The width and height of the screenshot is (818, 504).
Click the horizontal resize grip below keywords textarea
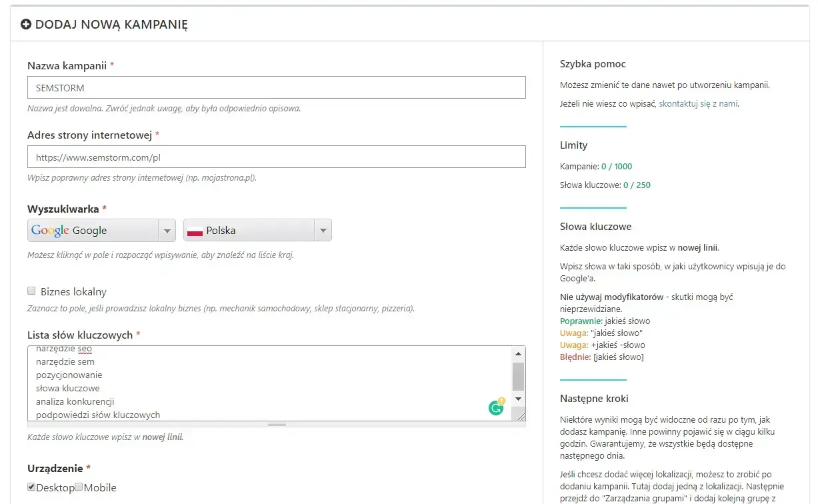(x=276, y=424)
